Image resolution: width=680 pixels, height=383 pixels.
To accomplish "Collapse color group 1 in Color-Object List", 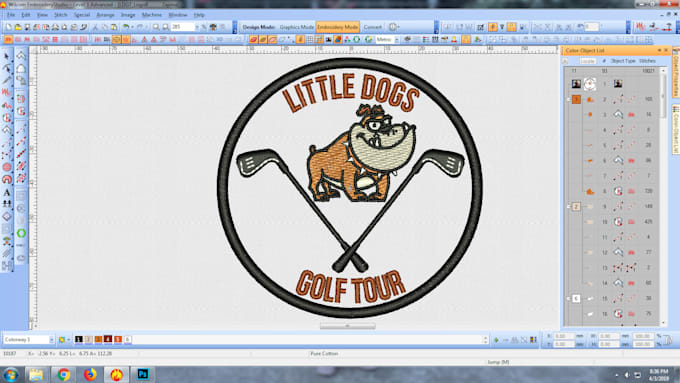I will pos(569,99).
